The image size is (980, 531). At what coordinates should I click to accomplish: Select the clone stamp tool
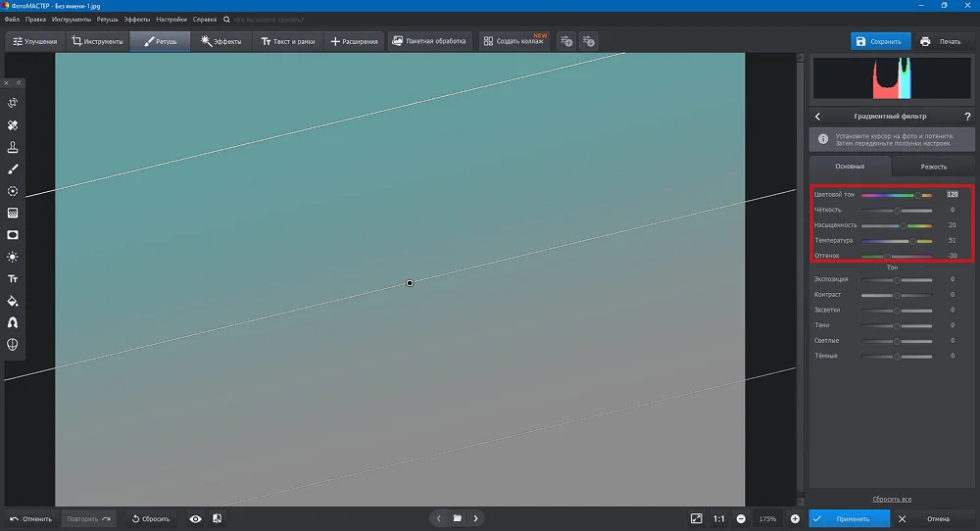coord(13,147)
